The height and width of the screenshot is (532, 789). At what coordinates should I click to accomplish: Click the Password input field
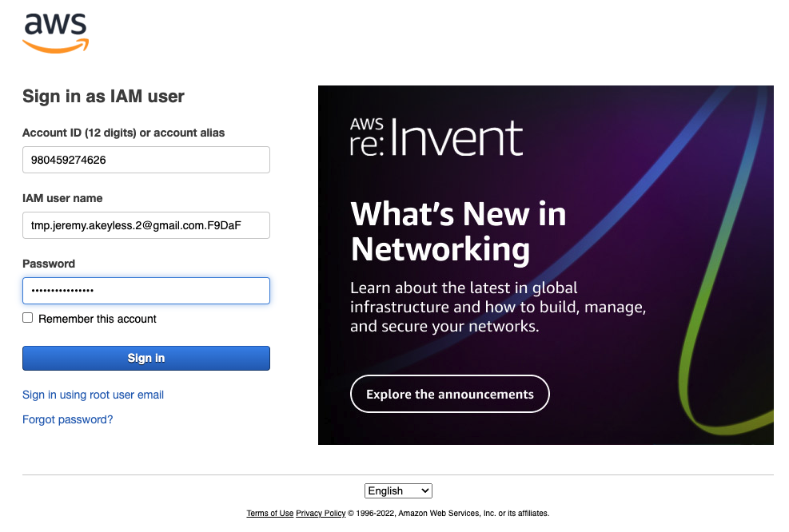click(x=146, y=291)
